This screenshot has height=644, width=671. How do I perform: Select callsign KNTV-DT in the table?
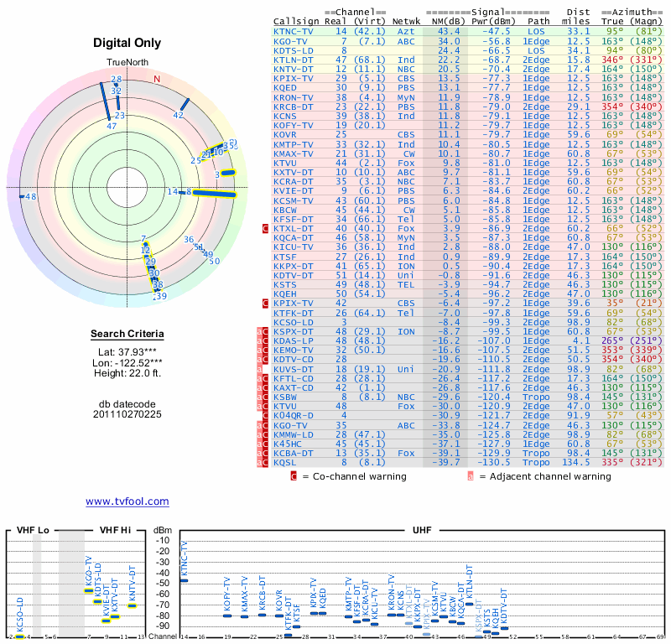tap(294, 69)
